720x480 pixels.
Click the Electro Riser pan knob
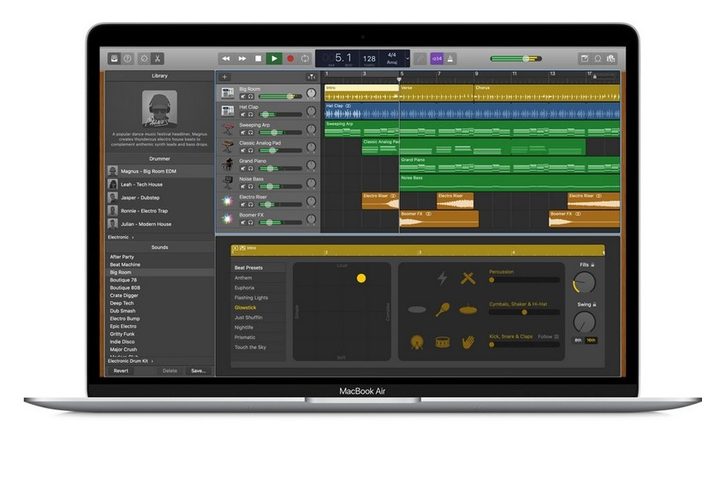[x=311, y=201]
